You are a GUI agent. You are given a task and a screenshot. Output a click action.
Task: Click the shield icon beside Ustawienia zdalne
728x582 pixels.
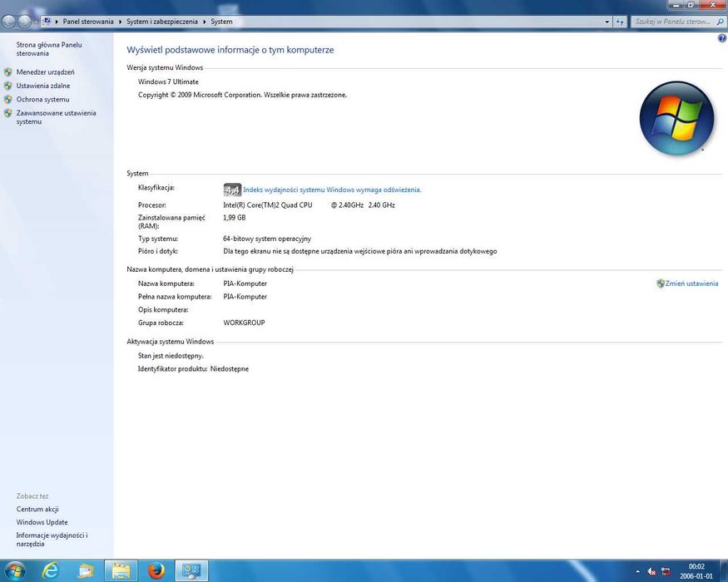point(7,86)
